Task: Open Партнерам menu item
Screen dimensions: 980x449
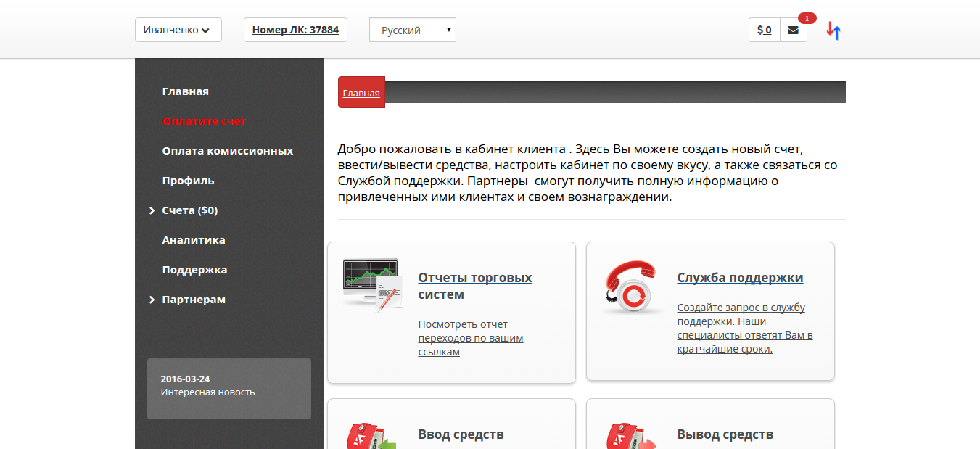Action: [x=194, y=300]
